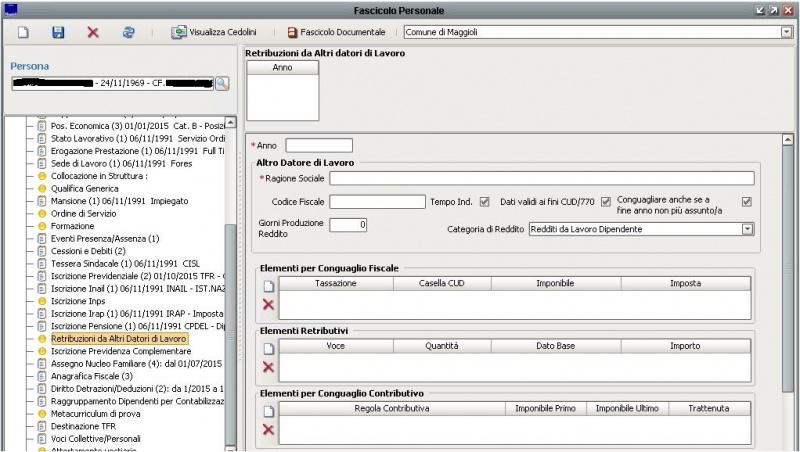Click the Ragione Sociale input field
The image size is (800, 452).
coord(541,178)
